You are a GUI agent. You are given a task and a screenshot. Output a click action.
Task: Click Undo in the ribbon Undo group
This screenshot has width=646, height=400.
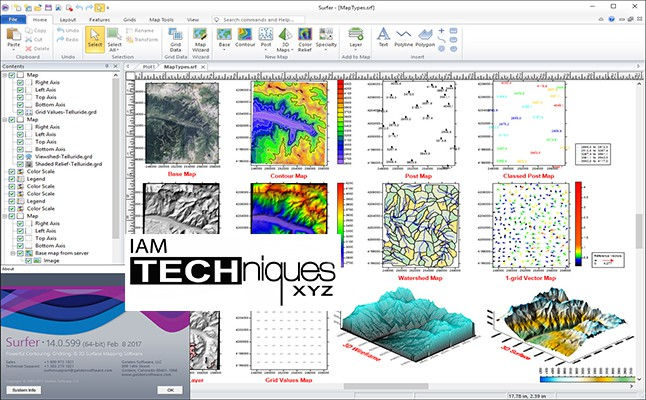(68, 30)
